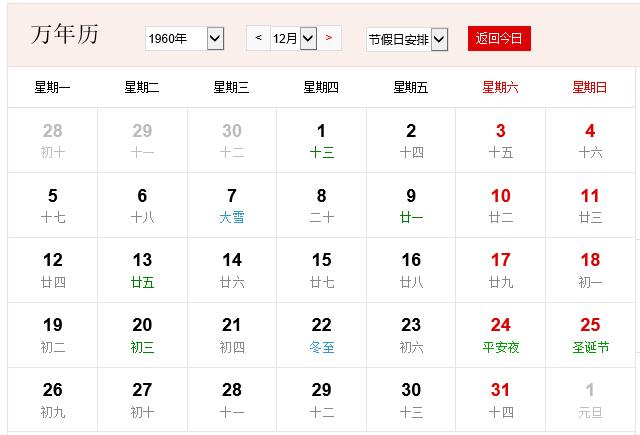Click the 星期二 column header
This screenshot has height=435, width=640.
pos(142,87)
